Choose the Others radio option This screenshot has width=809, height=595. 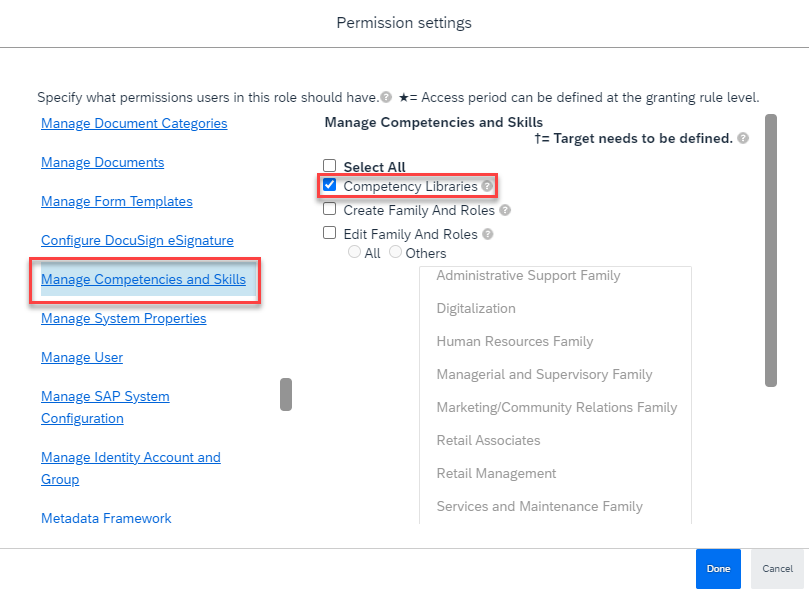coord(395,252)
